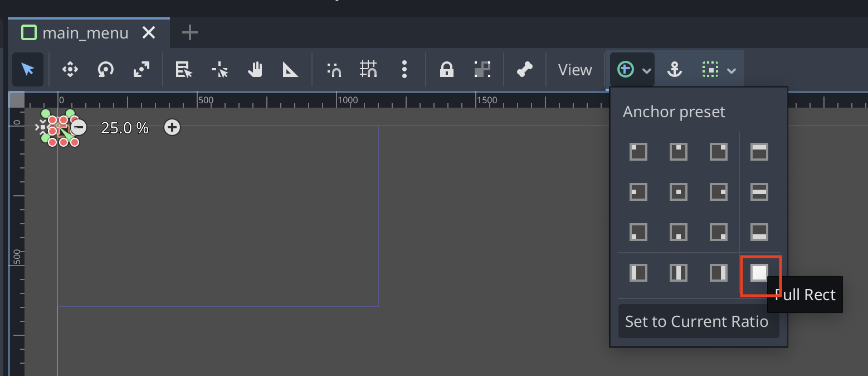Open the anchor preset dropdown chevron
The height and width of the screenshot is (376, 868).
tap(646, 70)
